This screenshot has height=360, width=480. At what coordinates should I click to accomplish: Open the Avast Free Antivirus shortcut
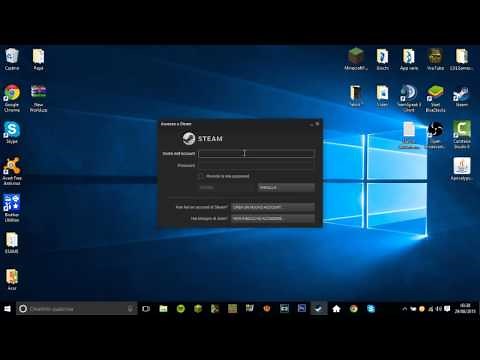click(12, 171)
